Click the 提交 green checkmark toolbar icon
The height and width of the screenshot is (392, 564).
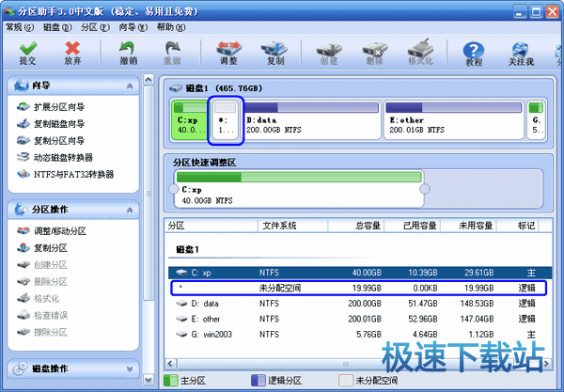(x=27, y=49)
